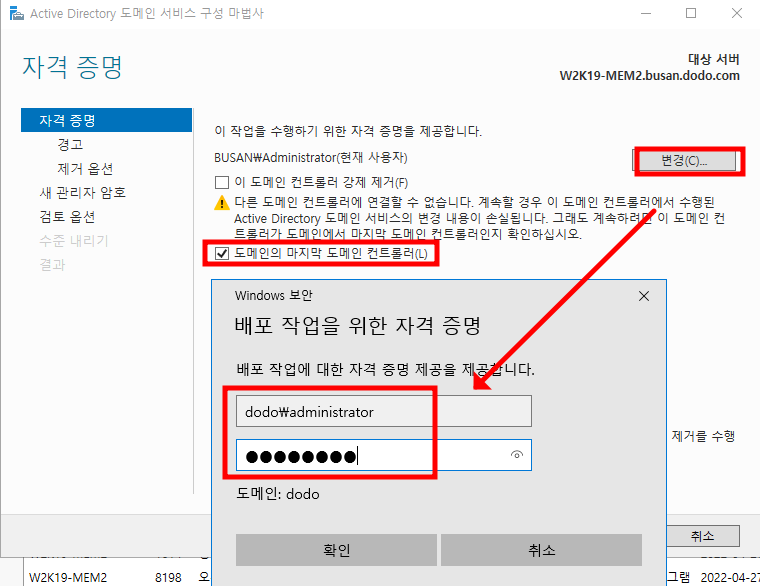
Task: Click 배포 작업을 위한 자격 증명 heading
Action: pyautogui.click(x=358, y=325)
